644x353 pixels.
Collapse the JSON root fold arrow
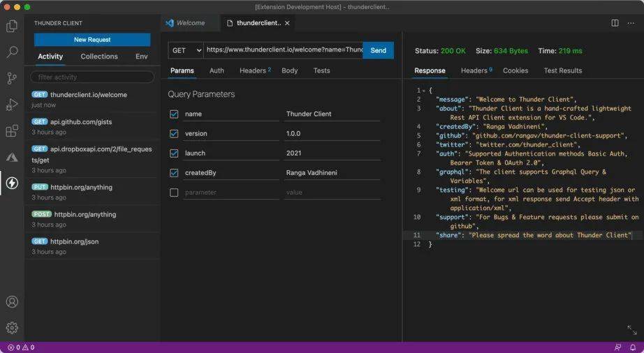pos(423,91)
